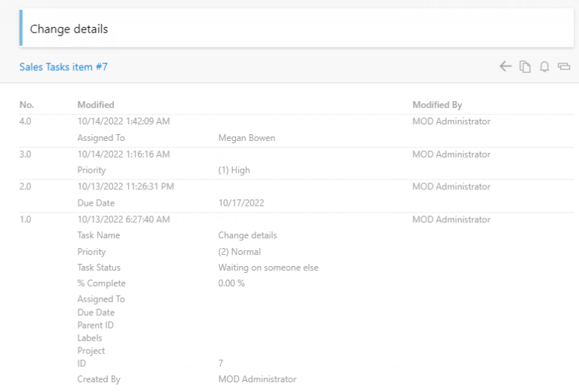Screen dimensions: 579x392
Task: Click the 0.00 % complete value
Action: coord(231,283)
